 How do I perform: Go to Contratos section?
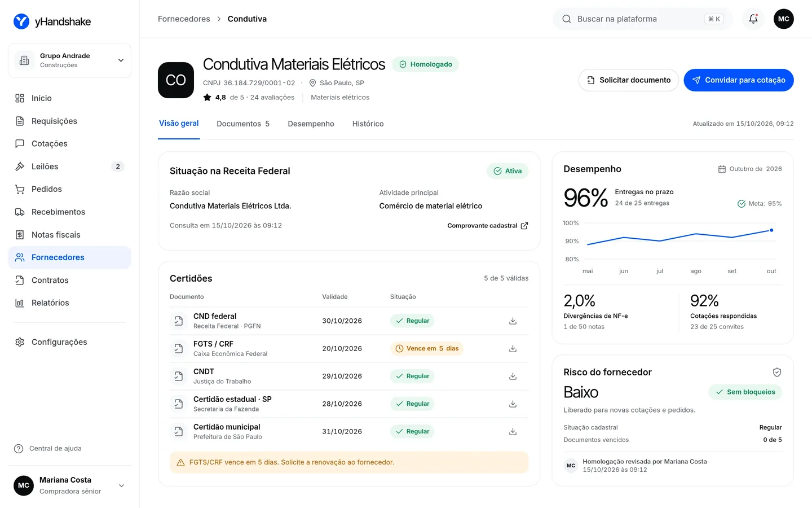pos(69,281)
